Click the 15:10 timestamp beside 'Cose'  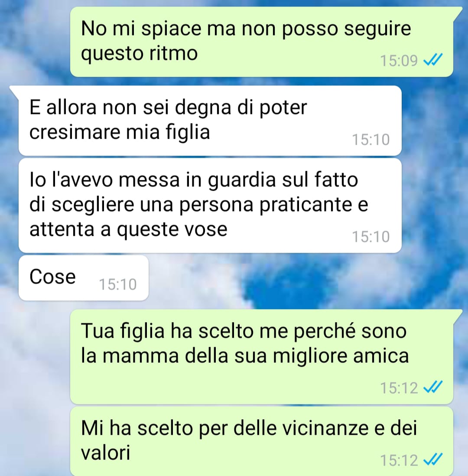[x=118, y=284]
